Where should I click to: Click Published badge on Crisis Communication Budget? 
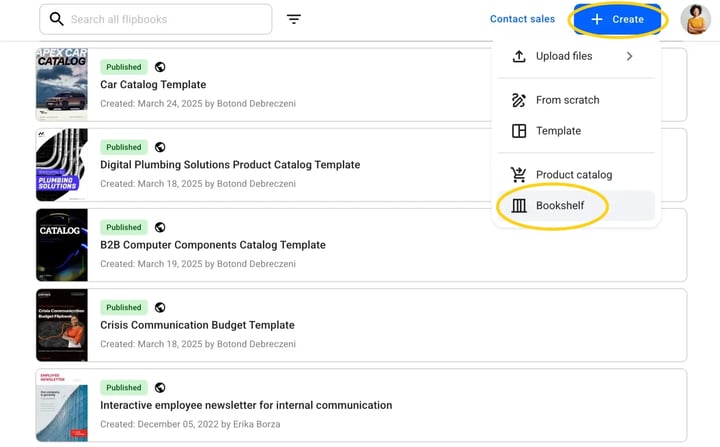[124, 307]
